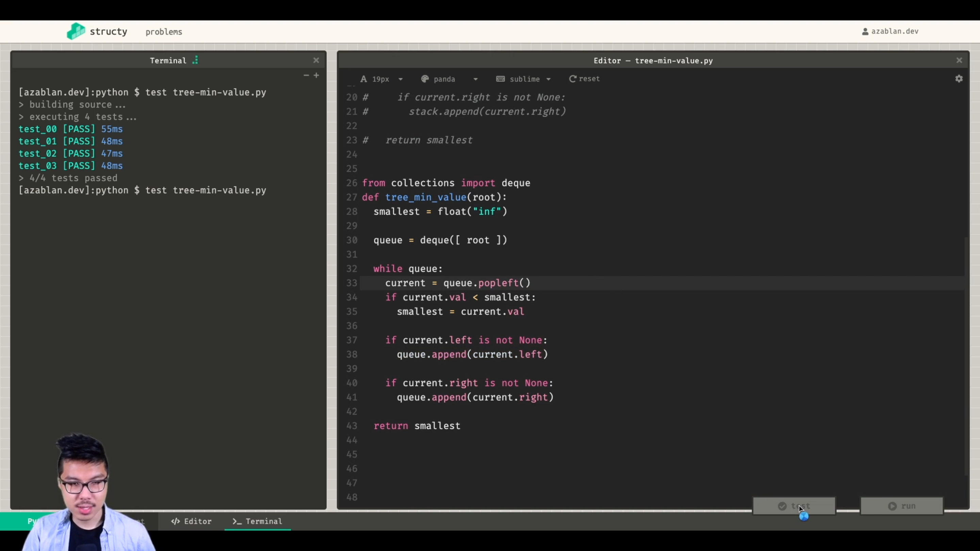Click the 'return smallest' line 43
The width and height of the screenshot is (980, 551).
click(417, 425)
